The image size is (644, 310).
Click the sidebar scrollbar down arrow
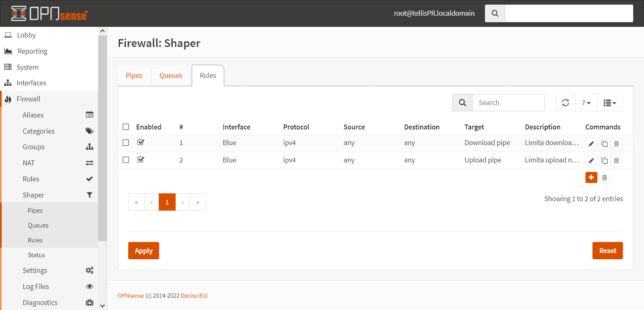pos(103,305)
